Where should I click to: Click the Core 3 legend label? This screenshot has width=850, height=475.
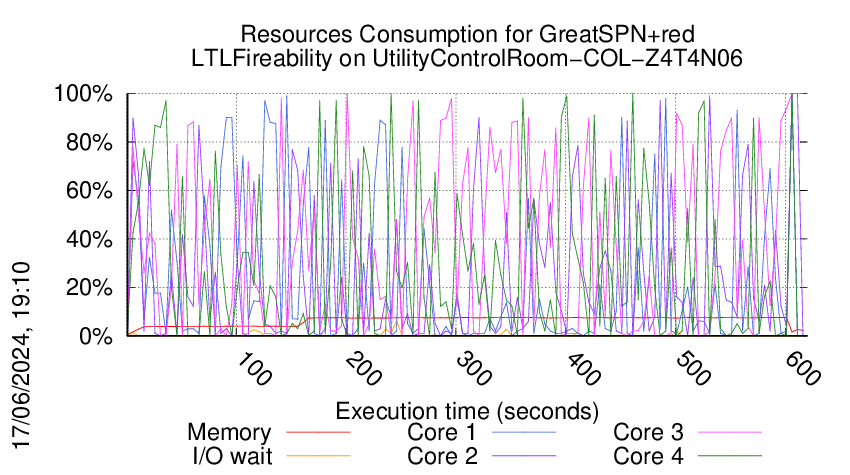click(648, 433)
